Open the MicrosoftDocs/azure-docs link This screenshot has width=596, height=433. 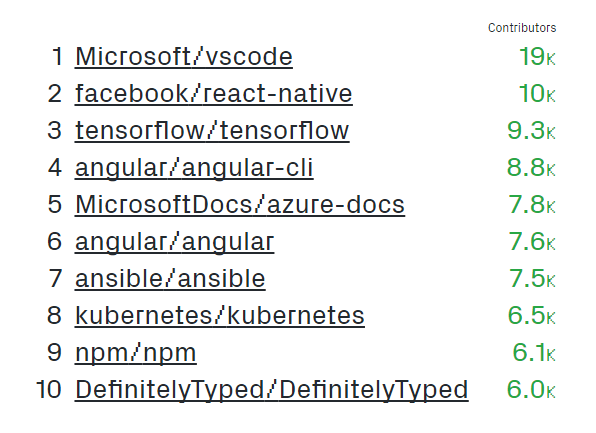coord(240,205)
